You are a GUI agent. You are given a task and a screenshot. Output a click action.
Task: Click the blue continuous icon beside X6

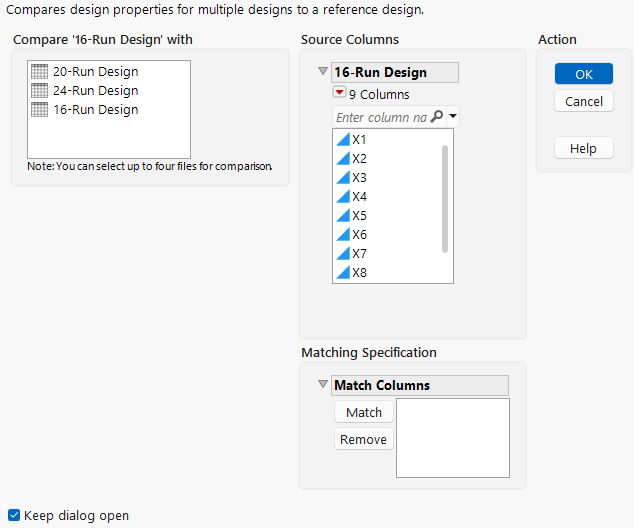[342, 235]
